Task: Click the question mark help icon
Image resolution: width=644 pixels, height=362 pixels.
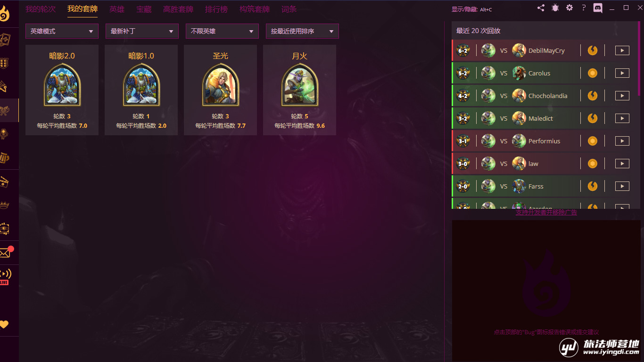Action: pos(584,8)
